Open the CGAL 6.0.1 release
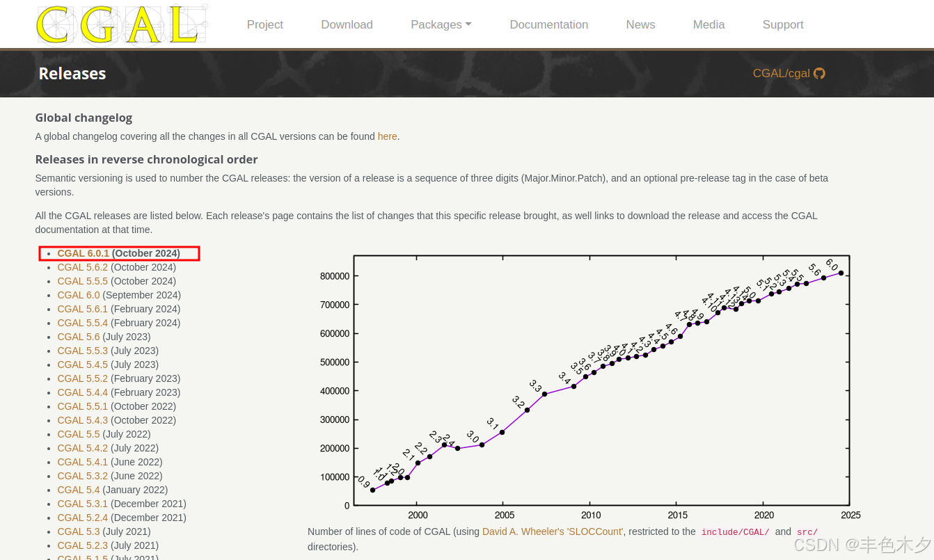This screenshot has width=934, height=560. pyautogui.click(x=84, y=253)
